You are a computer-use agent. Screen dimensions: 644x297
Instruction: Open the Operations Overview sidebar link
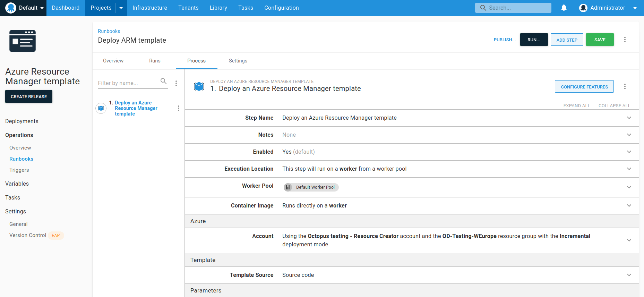tap(20, 148)
